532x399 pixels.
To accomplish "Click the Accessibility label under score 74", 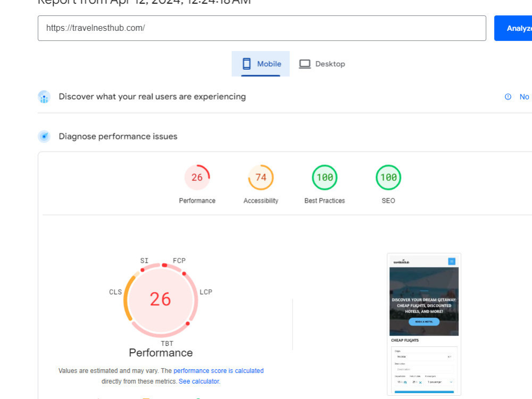I will (261, 201).
